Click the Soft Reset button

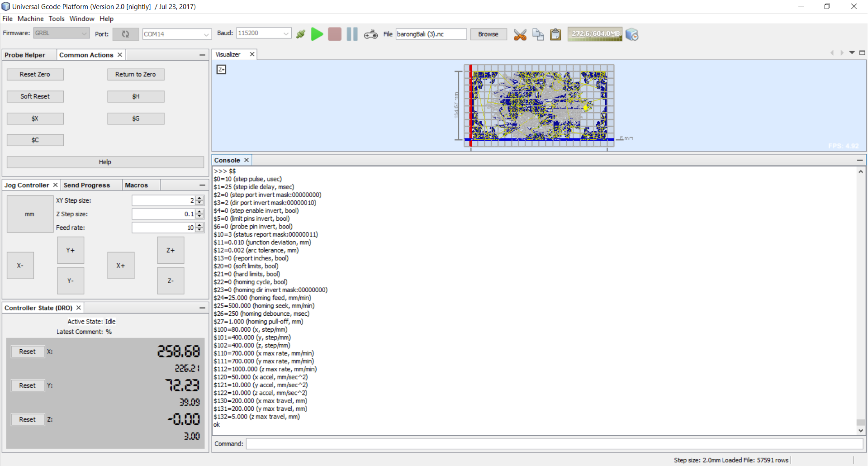tap(35, 96)
